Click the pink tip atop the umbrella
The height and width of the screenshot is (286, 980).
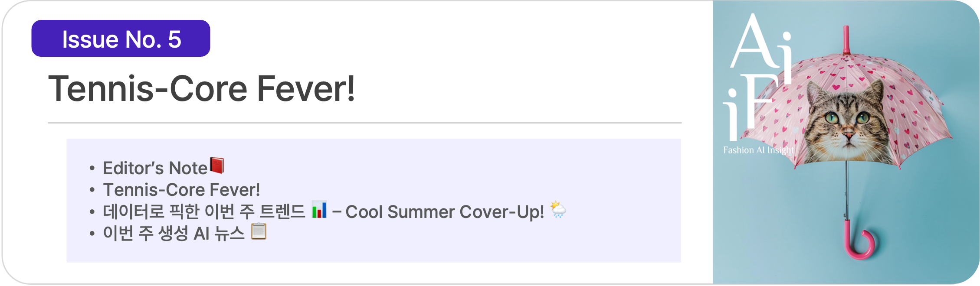click(x=846, y=40)
